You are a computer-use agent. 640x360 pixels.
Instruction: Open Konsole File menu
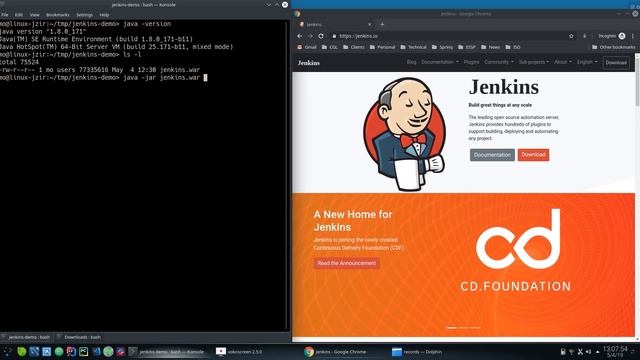(4, 15)
